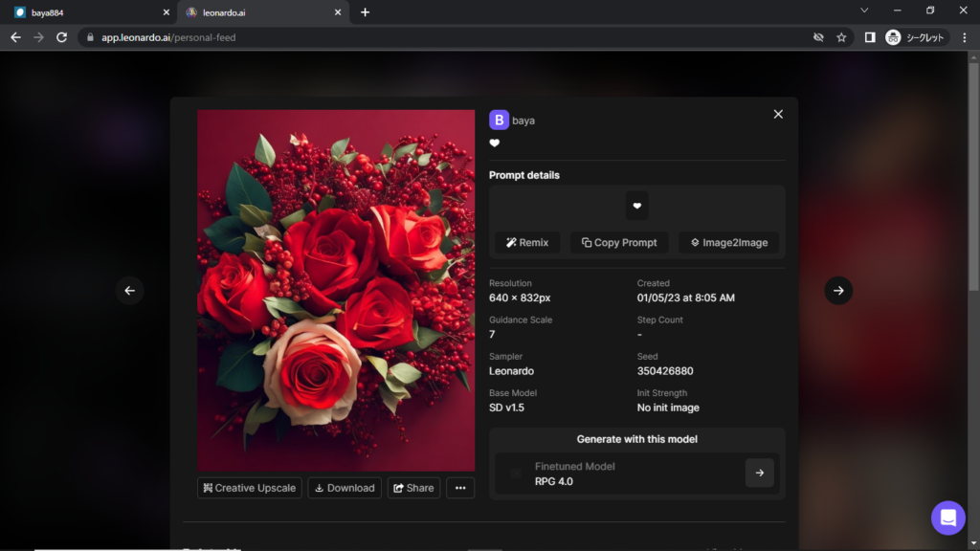Go to the previous image with left arrow
The height and width of the screenshot is (551, 980).
[x=130, y=291]
